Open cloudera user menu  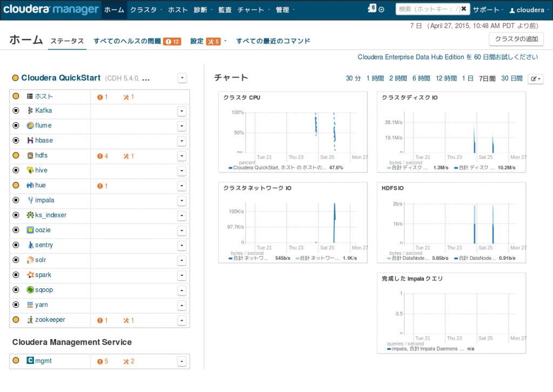(529, 10)
